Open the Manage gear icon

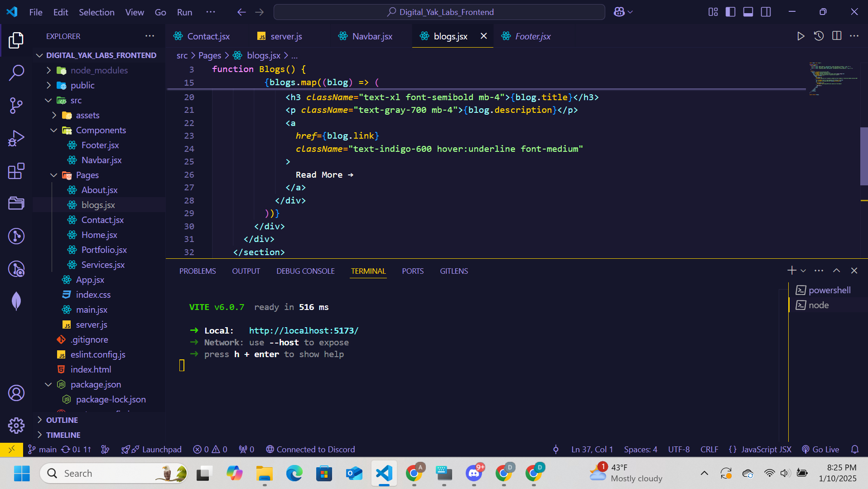(x=16, y=425)
